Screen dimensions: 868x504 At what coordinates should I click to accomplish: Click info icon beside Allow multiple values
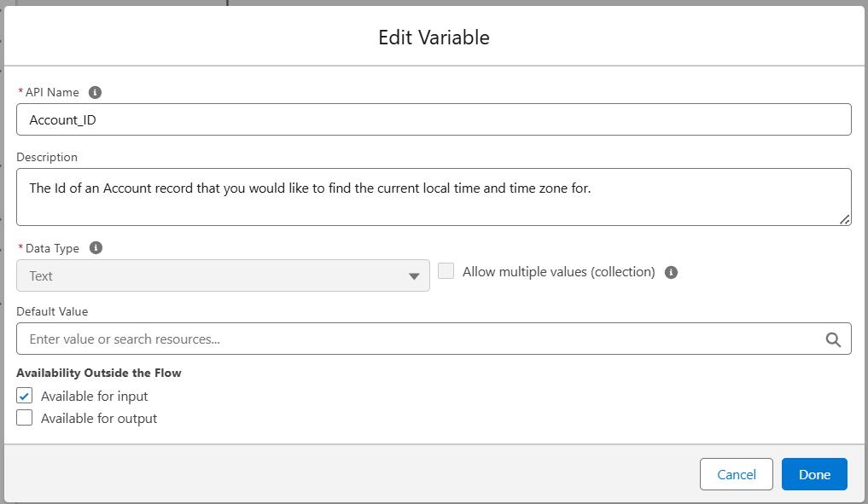[671, 272]
